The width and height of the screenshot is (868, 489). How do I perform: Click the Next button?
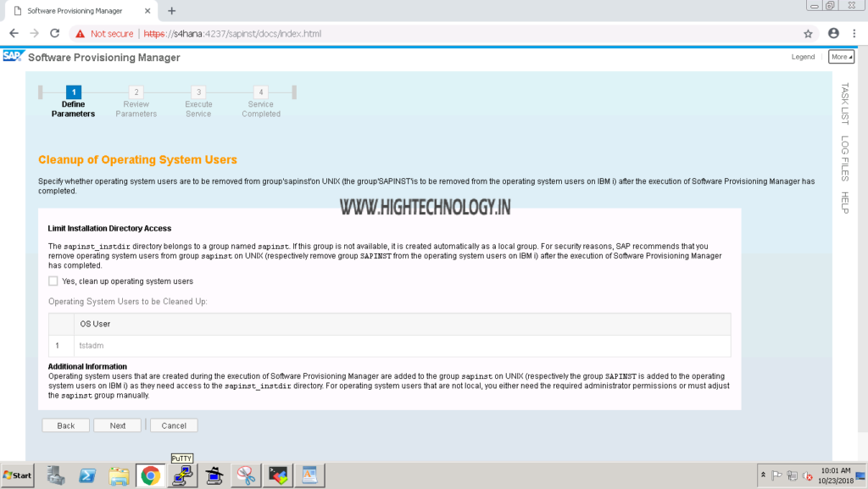point(117,425)
